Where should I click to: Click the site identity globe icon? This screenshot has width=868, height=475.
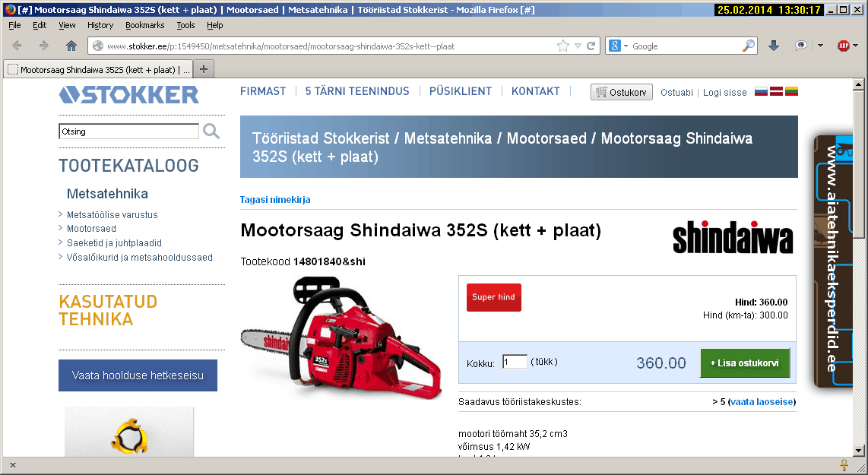tap(98, 46)
